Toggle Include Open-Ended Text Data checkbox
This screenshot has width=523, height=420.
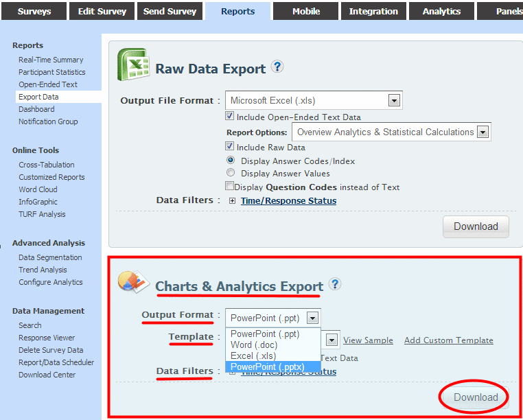230,117
